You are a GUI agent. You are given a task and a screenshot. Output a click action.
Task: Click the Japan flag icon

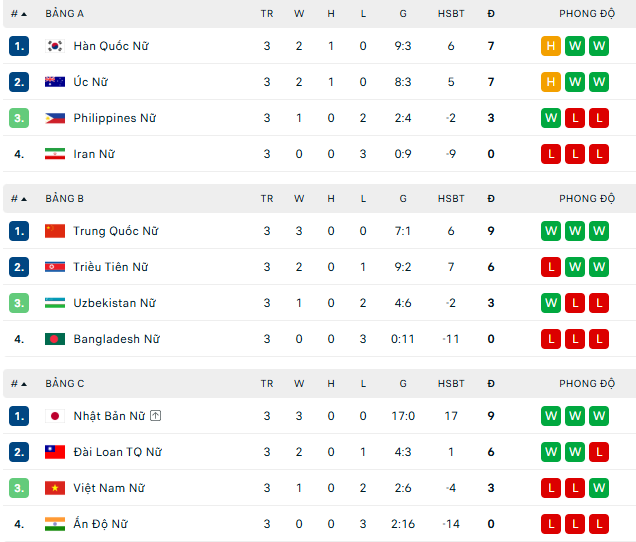click(x=55, y=416)
